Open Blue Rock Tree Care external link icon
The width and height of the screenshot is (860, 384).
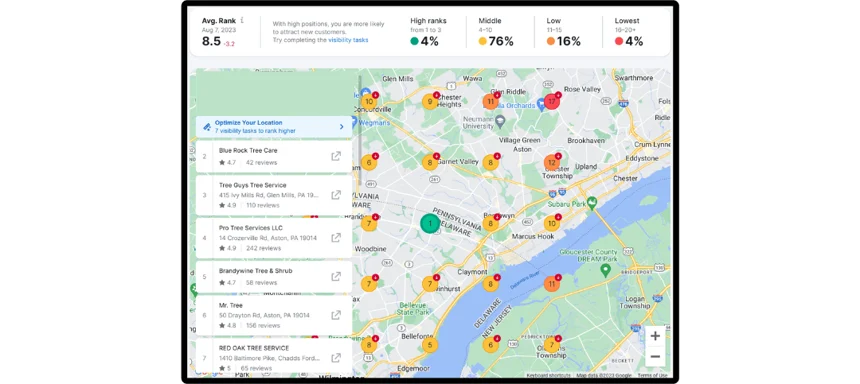pyautogui.click(x=336, y=156)
